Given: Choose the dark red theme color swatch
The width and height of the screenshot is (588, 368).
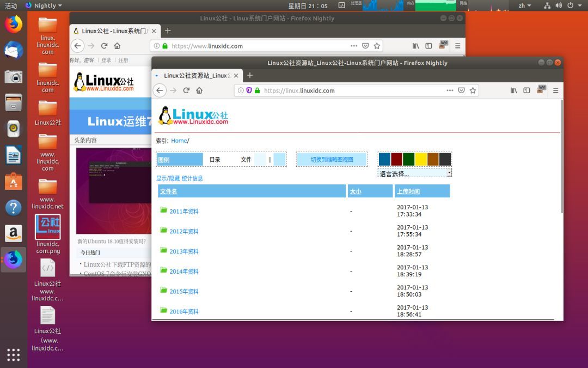Looking at the screenshot, I should click(397, 159).
